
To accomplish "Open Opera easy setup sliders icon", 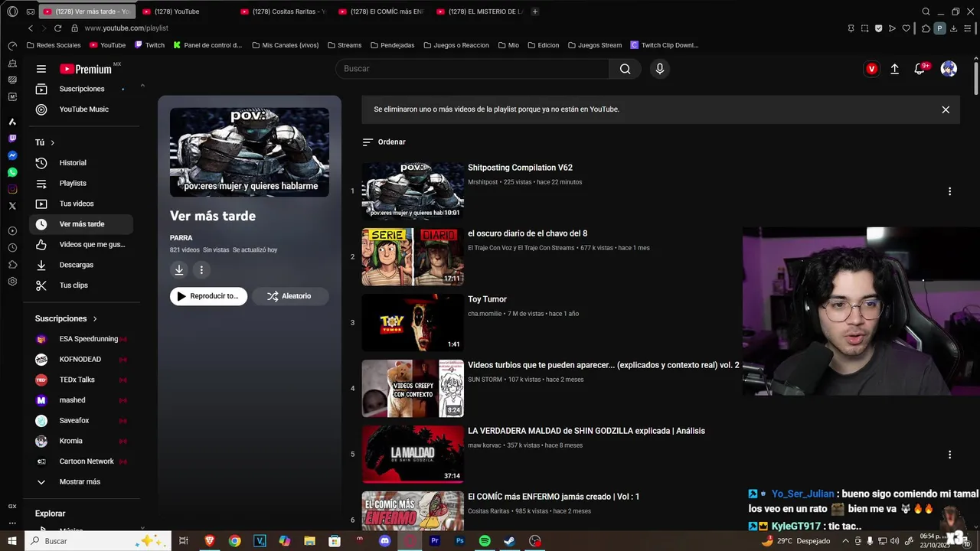I will click(967, 28).
